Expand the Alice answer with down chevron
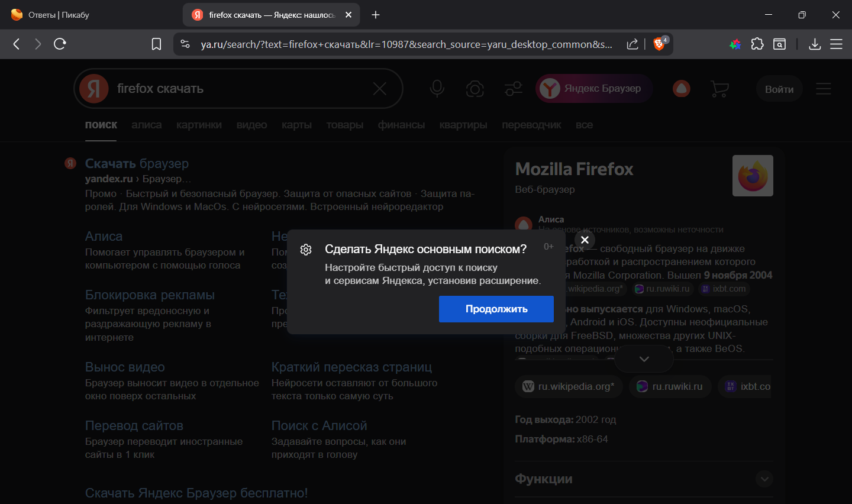Screen dimensions: 852x504 (644, 359)
